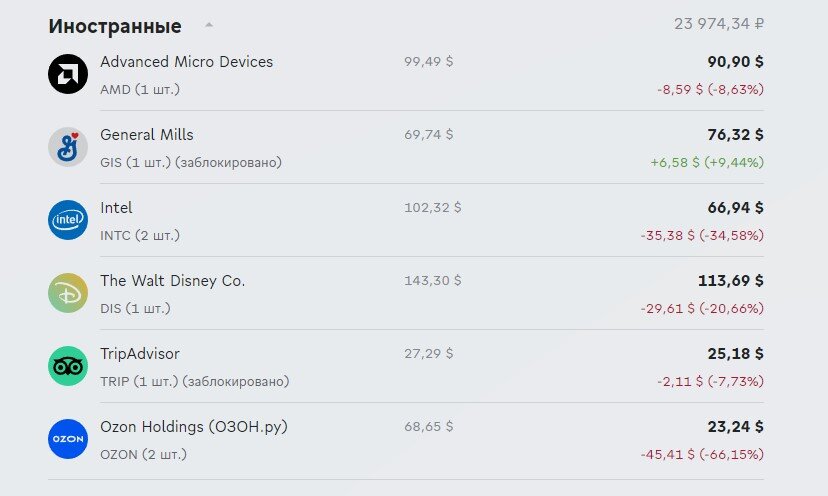This screenshot has width=828, height=496.
Task: Open the Advanced Micro Devices stock name
Action: point(186,62)
